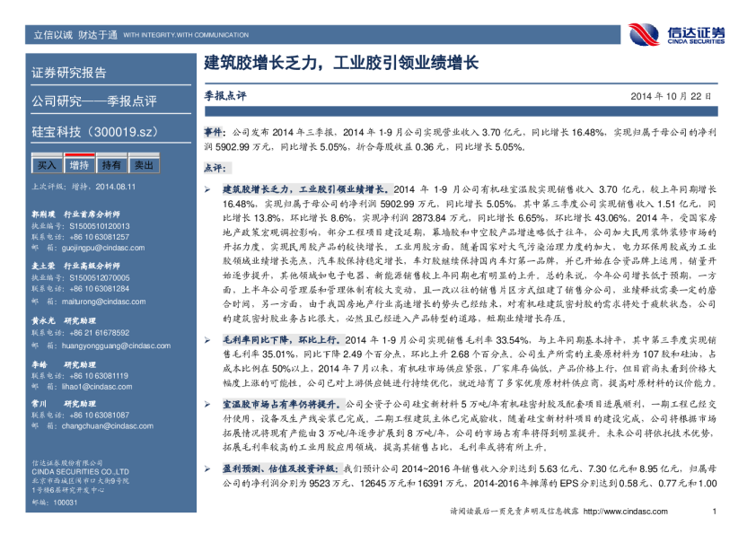Select the highlighted 增持 rating box

tap(79, 165)
